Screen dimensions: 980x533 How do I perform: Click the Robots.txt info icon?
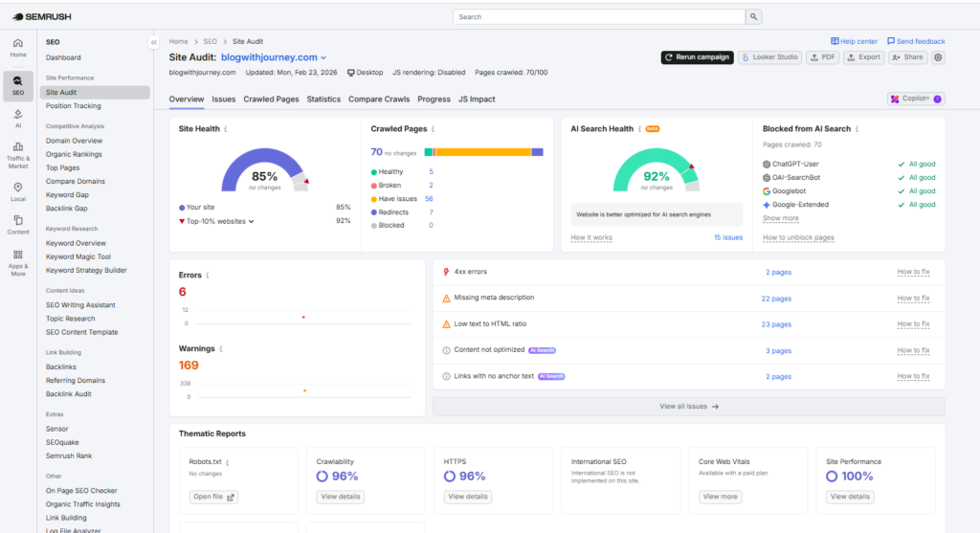pyautogui.click(x=228, y=462)
